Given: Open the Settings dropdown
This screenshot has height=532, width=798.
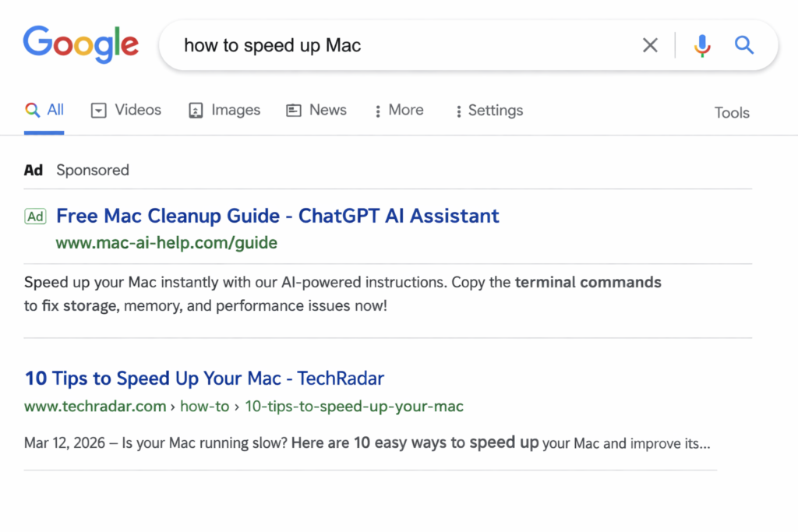Looking at the screenshot, I should coord(489,111).
